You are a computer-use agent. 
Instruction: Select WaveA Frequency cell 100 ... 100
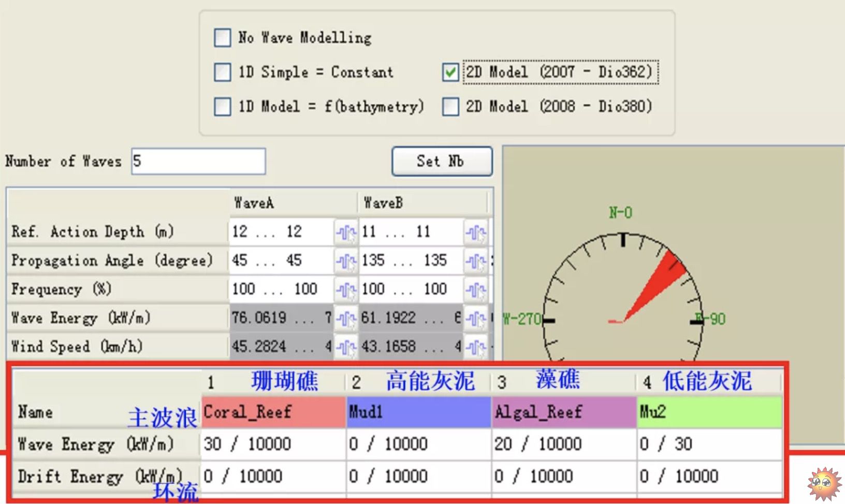[281, 289]
